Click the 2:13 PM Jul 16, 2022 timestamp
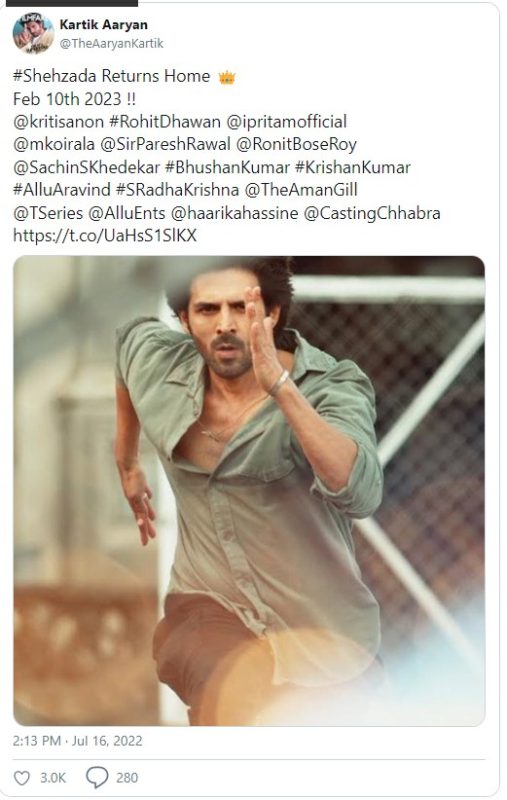The height and width of the screenshot is (800, 507). click(x=78, y=741)
